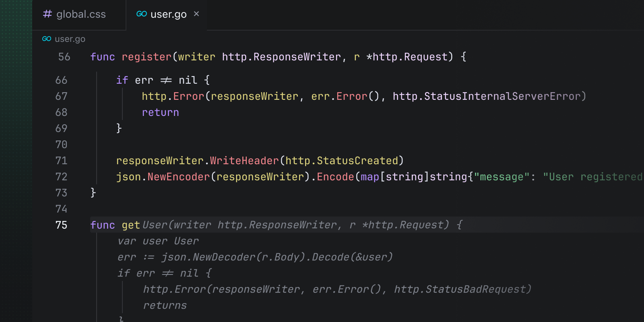Select the user.go editor tab

coord(168,14)
